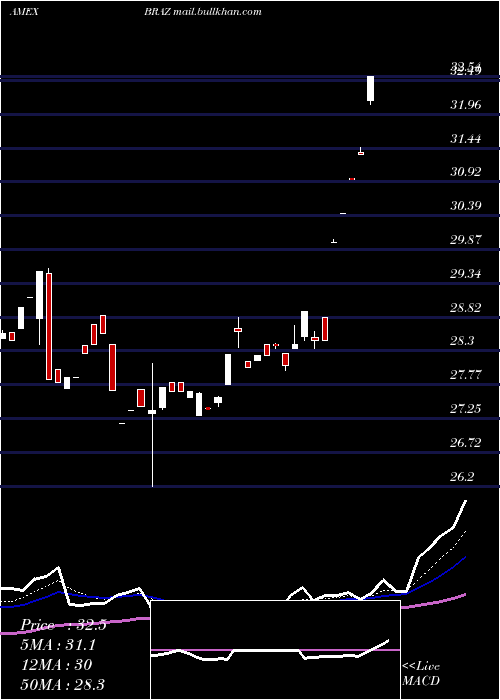Image resolution: width=500 pixels, height=700 pixels.
Task: Click the 28.82 price axis label
Action: (x=466, y=308)
